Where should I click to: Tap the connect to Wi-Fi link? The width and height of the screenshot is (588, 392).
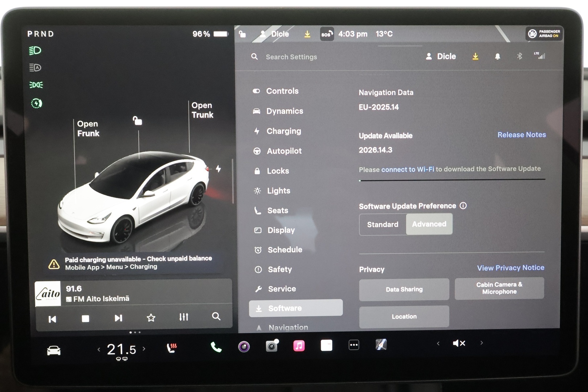(407, 170)
